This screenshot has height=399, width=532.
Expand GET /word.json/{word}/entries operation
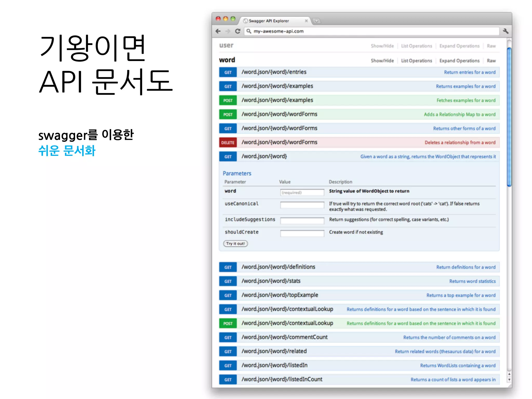point(359,72)
